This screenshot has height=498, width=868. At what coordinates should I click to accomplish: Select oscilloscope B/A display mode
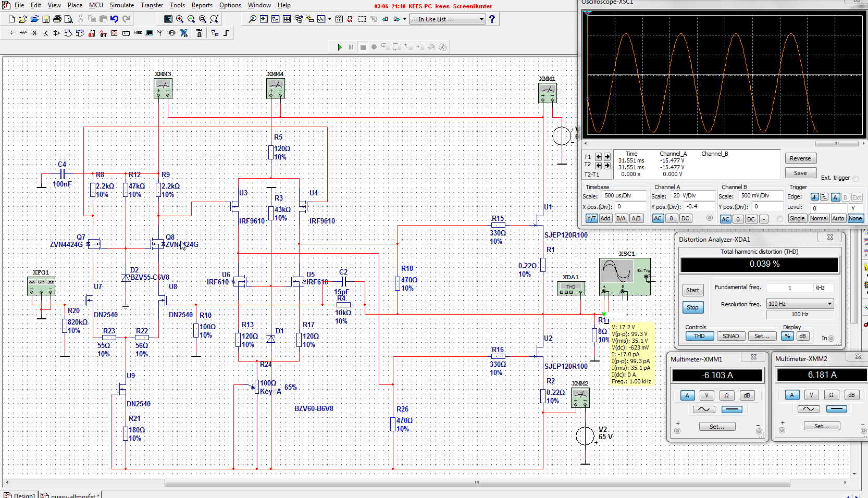[x=621, y=219]
